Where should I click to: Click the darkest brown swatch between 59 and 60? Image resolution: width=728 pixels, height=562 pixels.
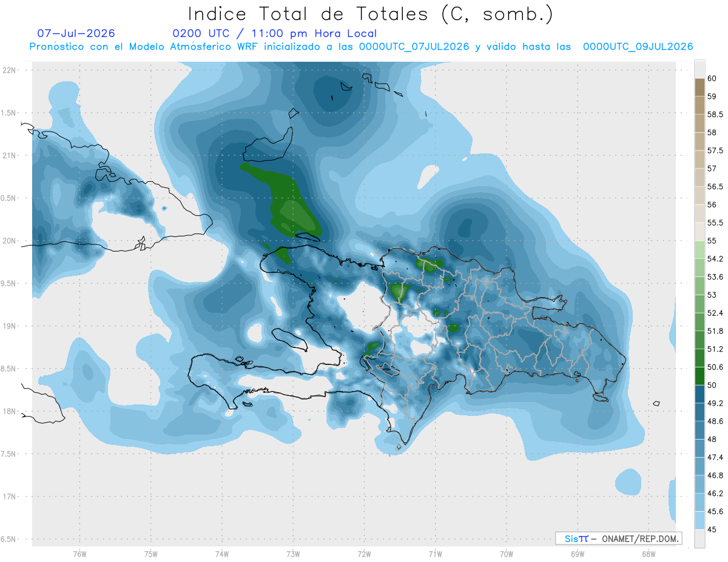coord(699,87)
